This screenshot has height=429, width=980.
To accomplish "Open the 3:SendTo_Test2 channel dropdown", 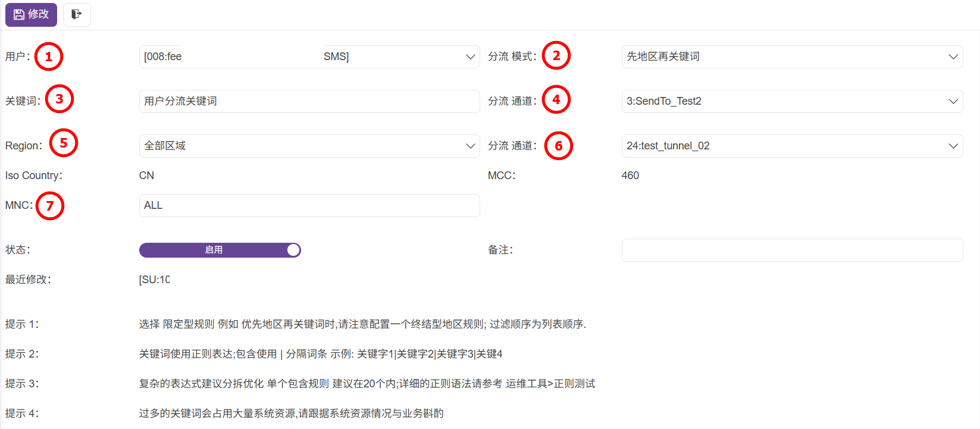I will coord(791,101).
